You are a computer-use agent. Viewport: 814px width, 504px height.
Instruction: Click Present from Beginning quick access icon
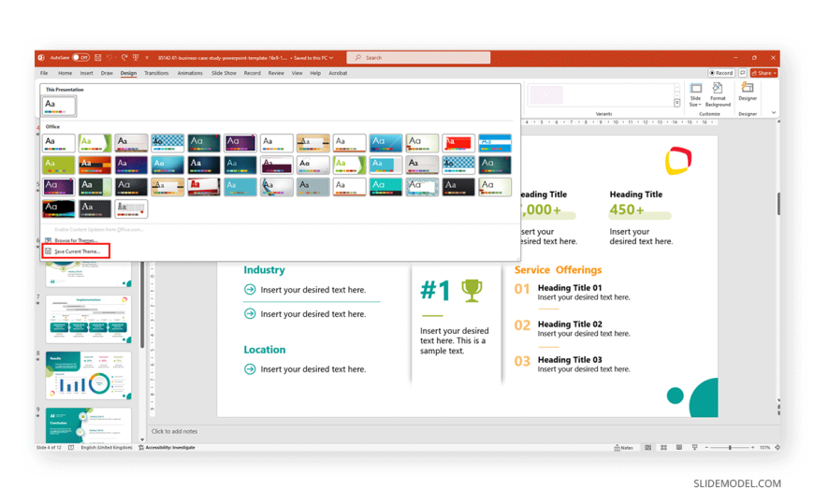(x=136, y=58)
